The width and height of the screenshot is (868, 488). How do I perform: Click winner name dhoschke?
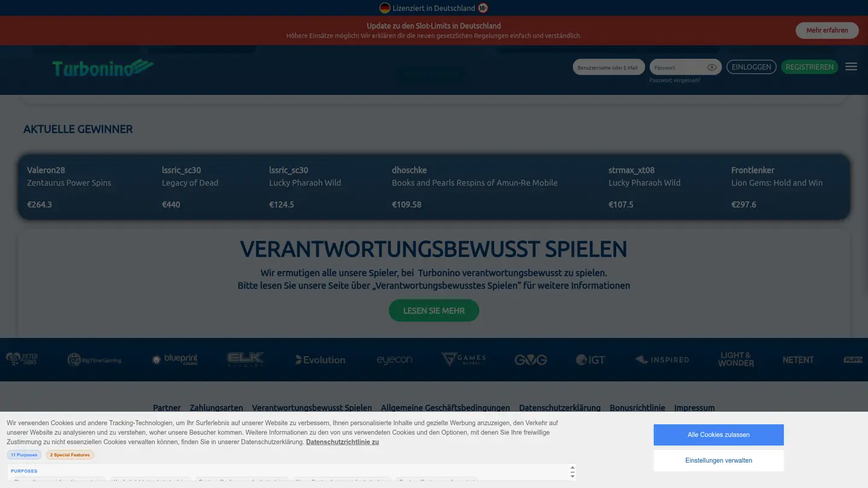click(x=409, y=170)
